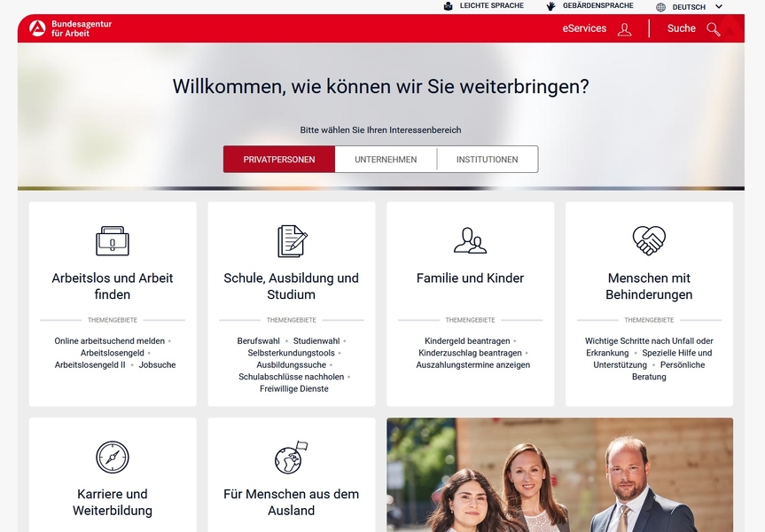
Task: Switch to the Unternehmen tab
Action: (386, 159)
